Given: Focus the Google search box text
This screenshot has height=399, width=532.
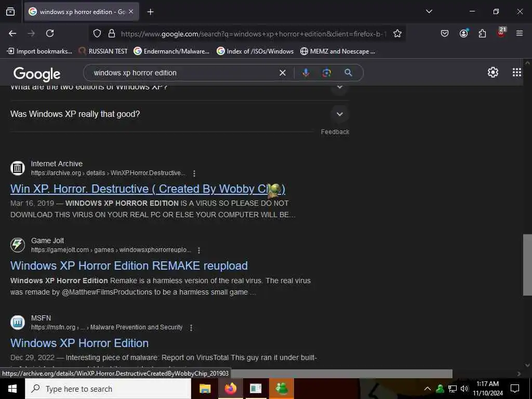Looking at the screenshot, I should click(x=183, y=73).
